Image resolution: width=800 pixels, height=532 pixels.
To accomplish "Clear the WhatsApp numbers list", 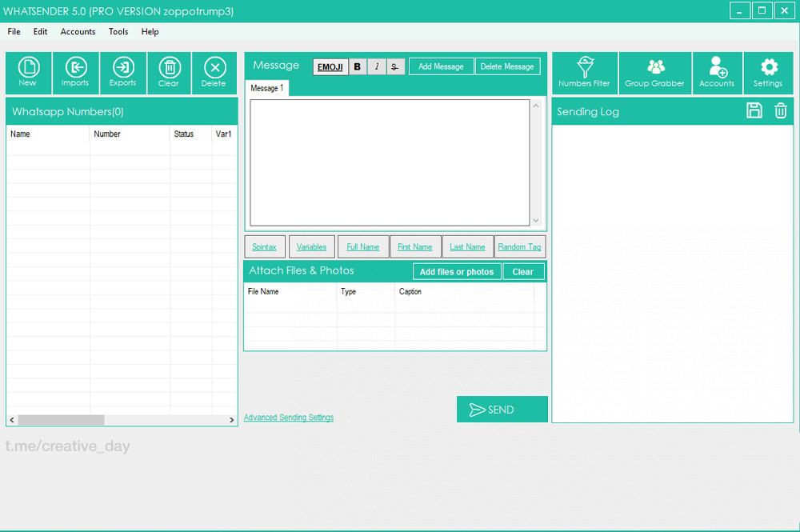I will [x=169, y=73].
